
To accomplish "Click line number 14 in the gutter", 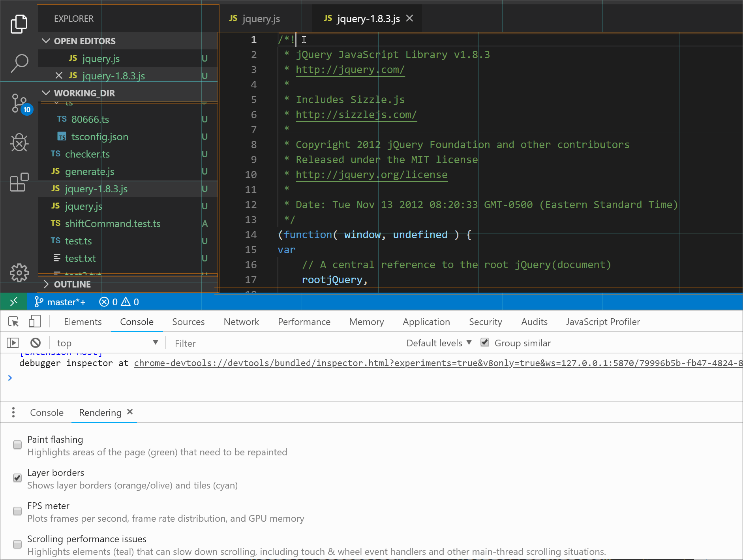I will pyautogui.click(x=251, y=235).
